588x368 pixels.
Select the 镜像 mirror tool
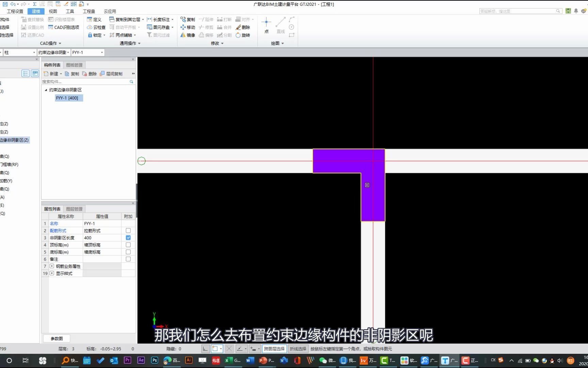point(187,35)
